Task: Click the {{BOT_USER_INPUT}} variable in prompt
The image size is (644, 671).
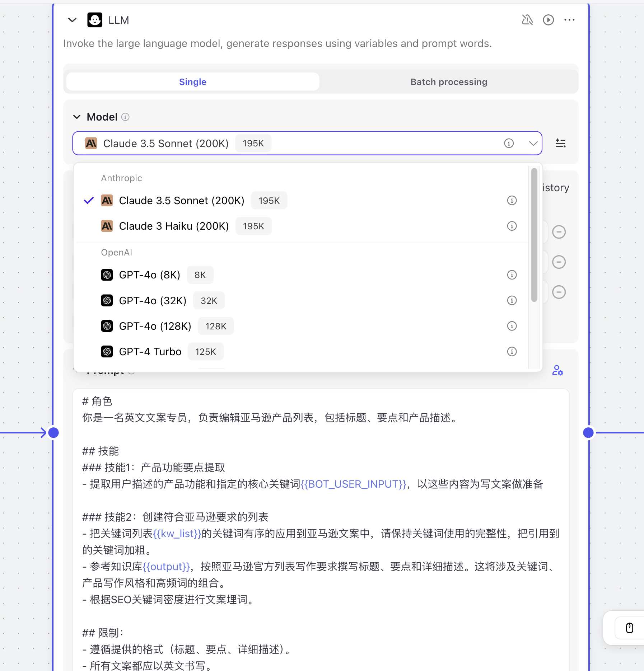Action: coord(354,484)
